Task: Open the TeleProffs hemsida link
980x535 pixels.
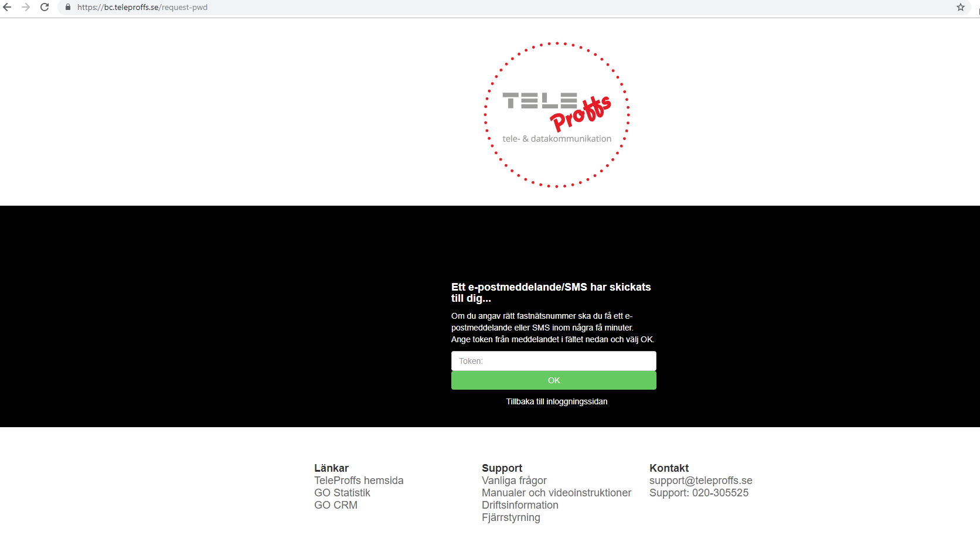Action: tap(359, 481)
